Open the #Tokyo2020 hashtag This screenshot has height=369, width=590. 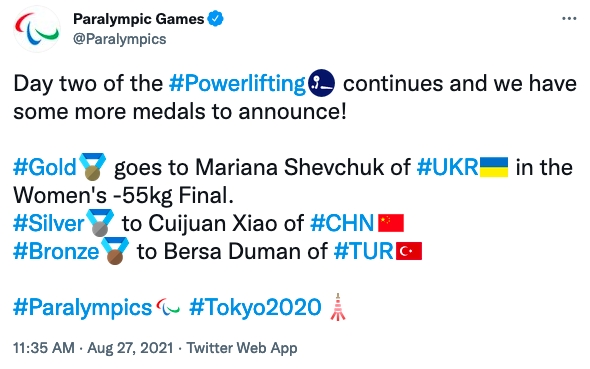click(255, 307)
